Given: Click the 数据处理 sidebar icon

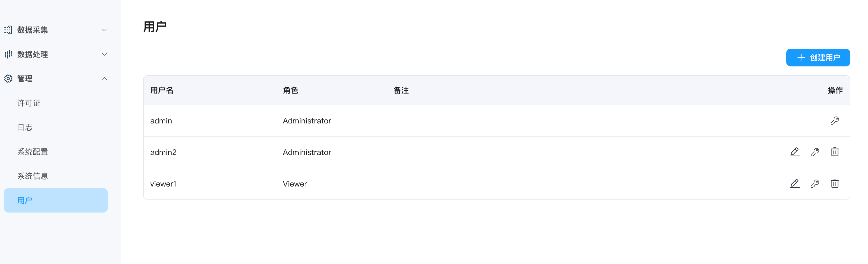Looking at the screenshot, I should tap(8, 54).
